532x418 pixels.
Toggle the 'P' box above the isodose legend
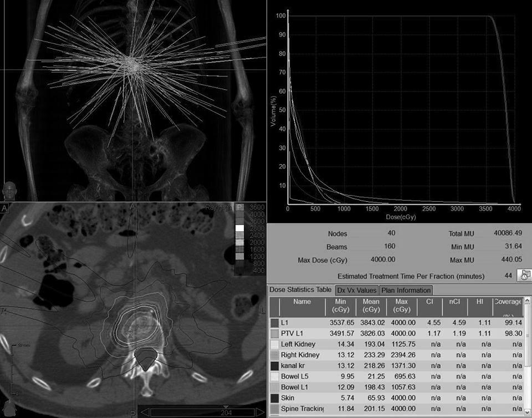coord(239,207)
